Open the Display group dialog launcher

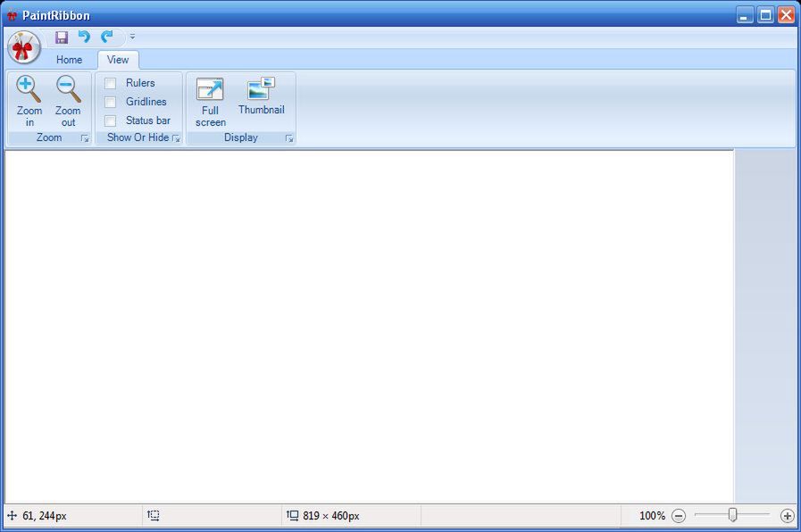(x=289, y=138)
